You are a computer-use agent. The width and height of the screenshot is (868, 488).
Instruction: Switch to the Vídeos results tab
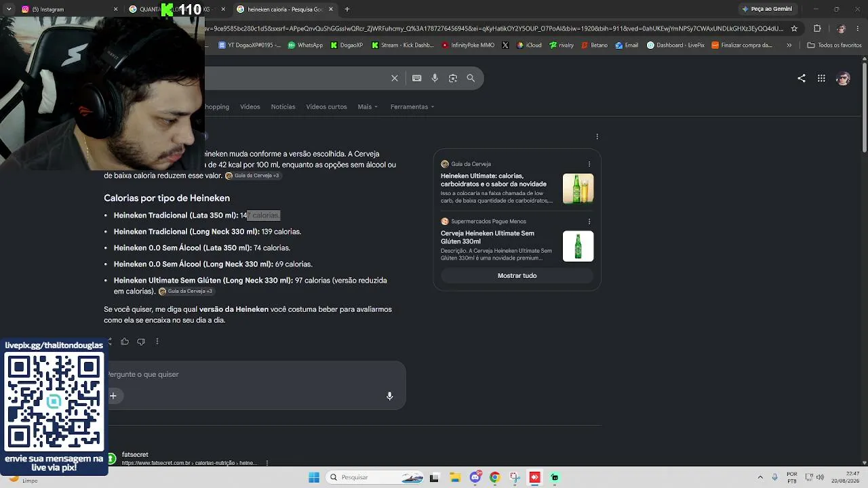tap(250, 106)
